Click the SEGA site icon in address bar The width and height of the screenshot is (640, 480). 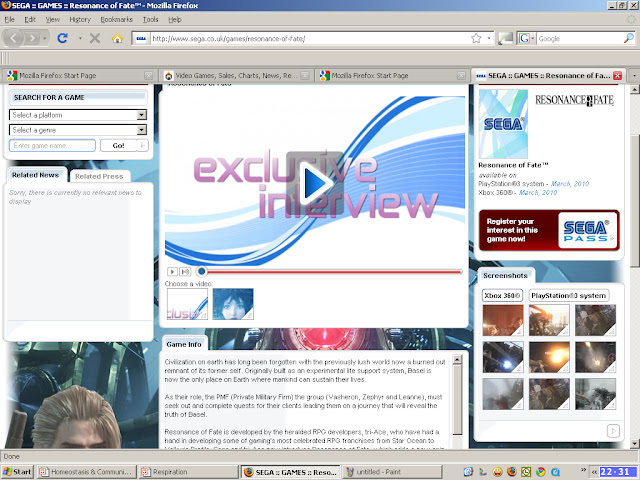click(x=141, y=38)
